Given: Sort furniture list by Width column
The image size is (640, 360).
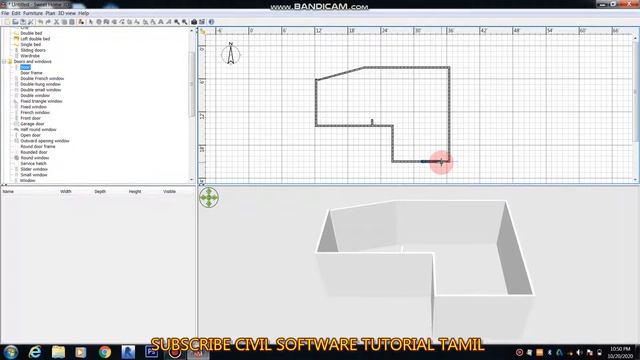Looking at the screenshot, I should pyautogui.click(x=66, y=191).
